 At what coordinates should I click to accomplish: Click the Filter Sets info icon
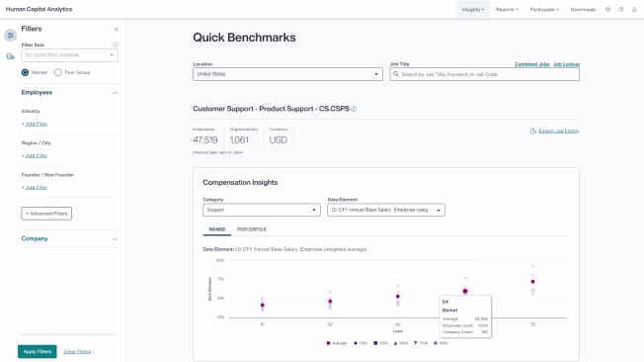[x=116, y=45]
